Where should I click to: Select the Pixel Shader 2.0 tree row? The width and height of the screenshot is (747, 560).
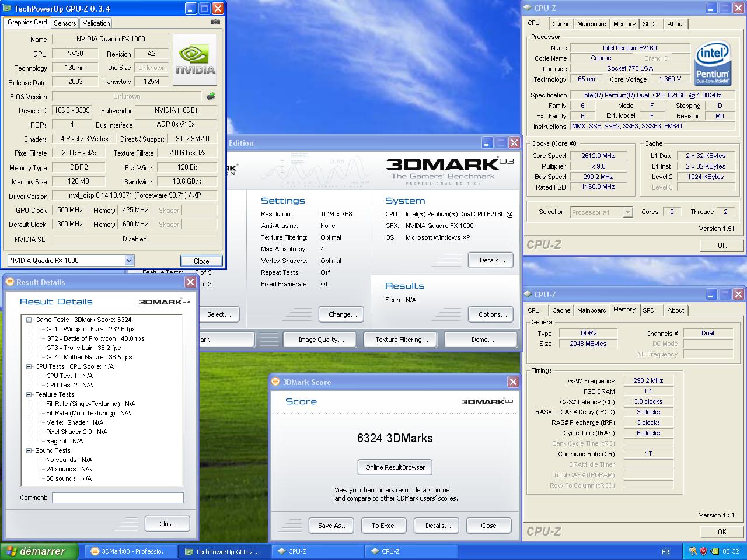click(77, 432)
